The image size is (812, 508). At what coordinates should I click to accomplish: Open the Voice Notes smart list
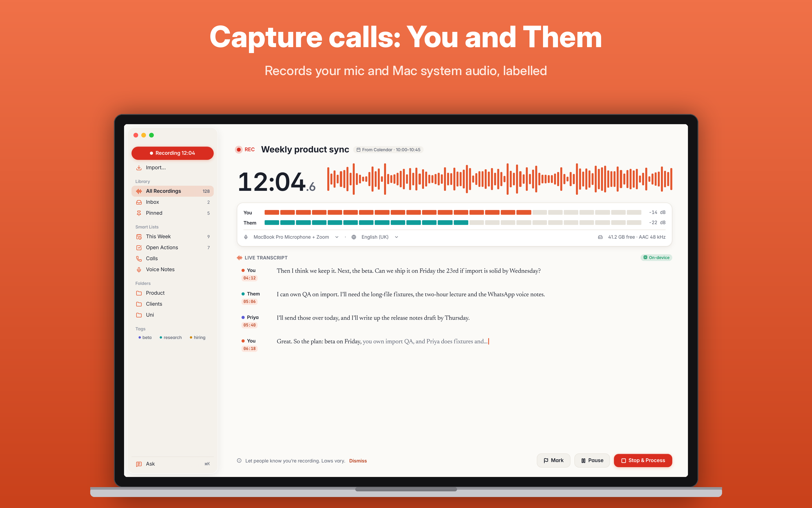pyautogui.click(x=173, y=270)
